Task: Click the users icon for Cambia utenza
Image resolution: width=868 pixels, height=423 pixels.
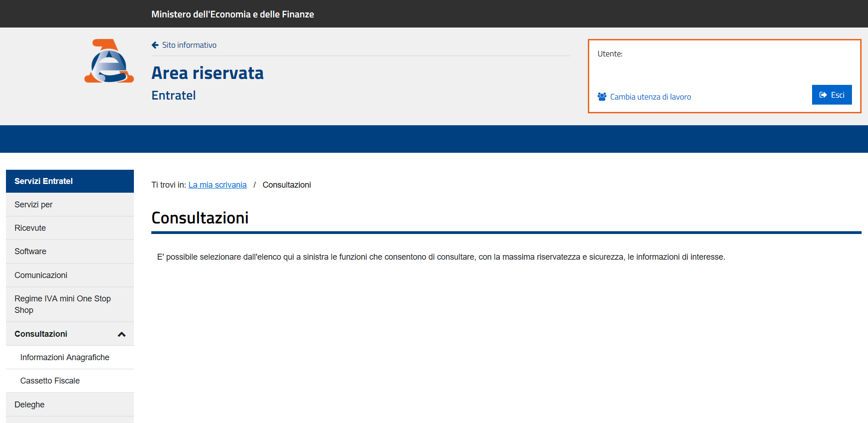Action: [x=602, y=97]
